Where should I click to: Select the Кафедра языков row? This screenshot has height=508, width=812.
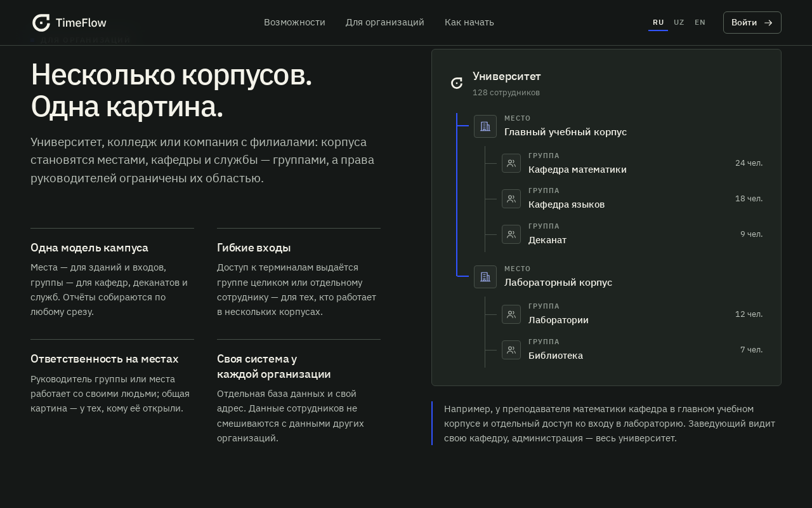(632, 199)
